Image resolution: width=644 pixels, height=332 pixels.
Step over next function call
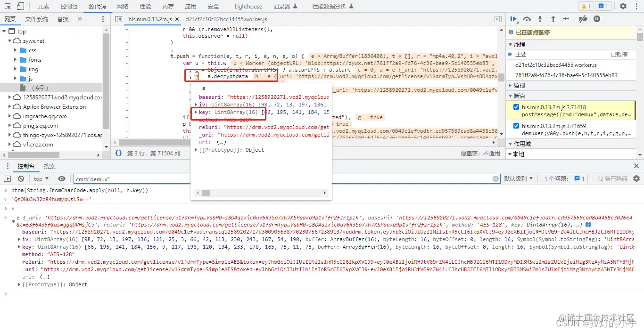(527, 19)
